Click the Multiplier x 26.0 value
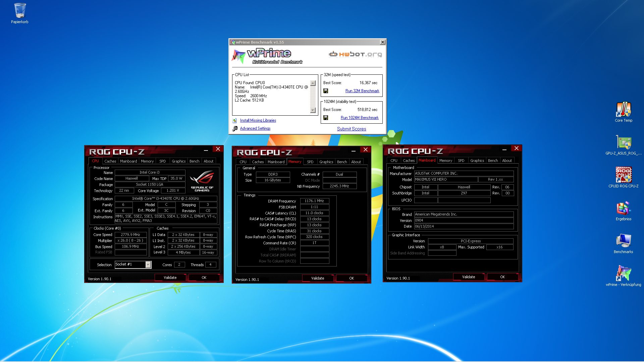This screenshot has width=644, height=362. point(130,241)
